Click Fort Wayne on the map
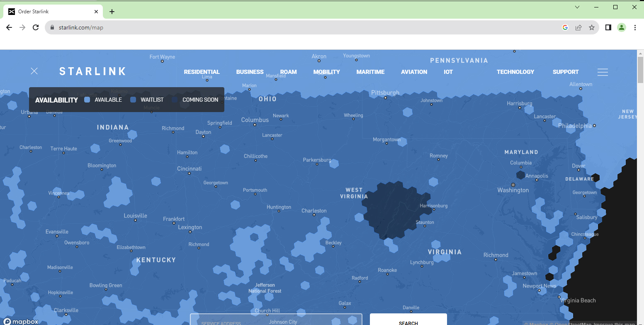The image size is (644, 325). click(x=162, y=57)
